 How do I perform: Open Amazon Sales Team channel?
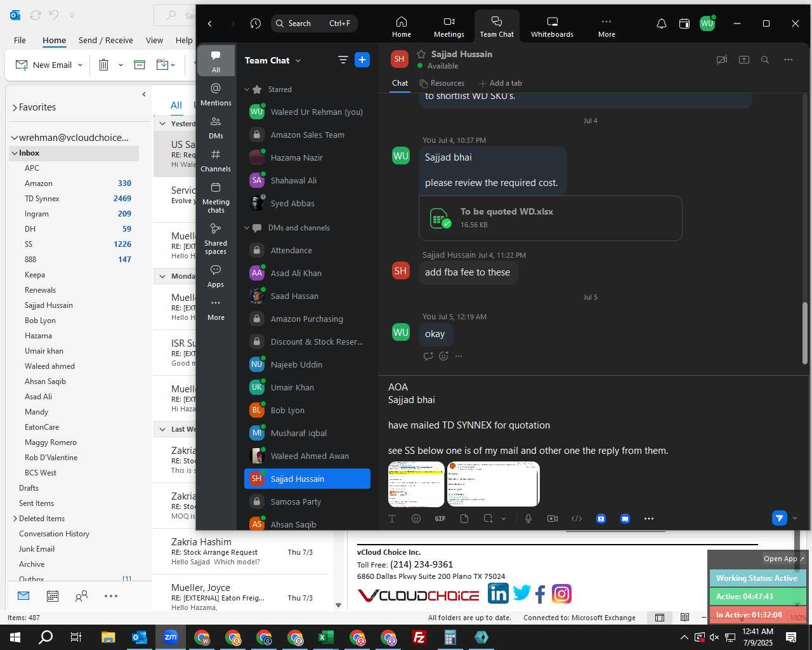[x=307, y=135]
